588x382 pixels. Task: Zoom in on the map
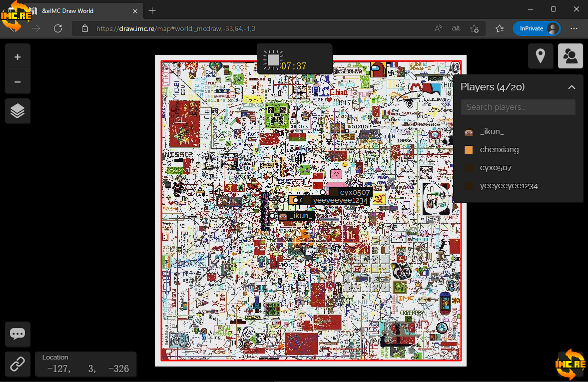point(17,57)
